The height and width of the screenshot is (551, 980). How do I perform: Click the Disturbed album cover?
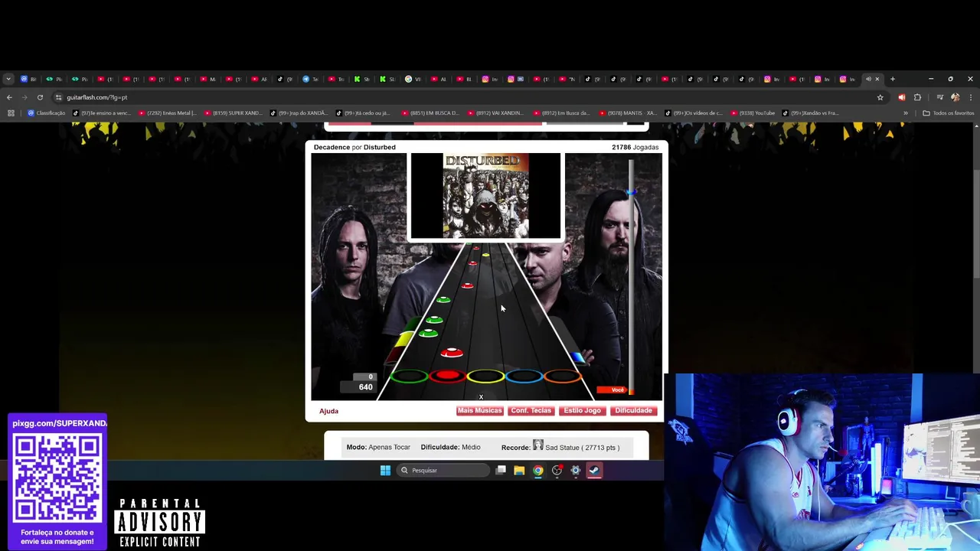coord(485,196)
